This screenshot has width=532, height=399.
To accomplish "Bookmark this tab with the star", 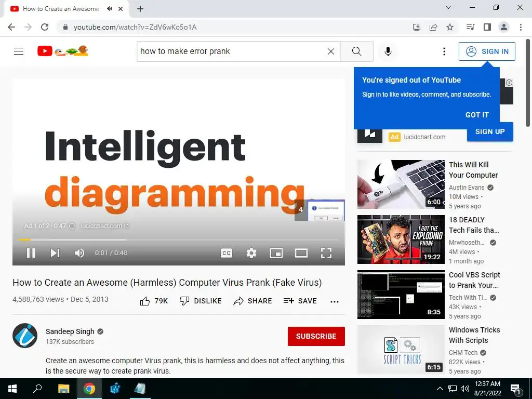I will (450, 27).
